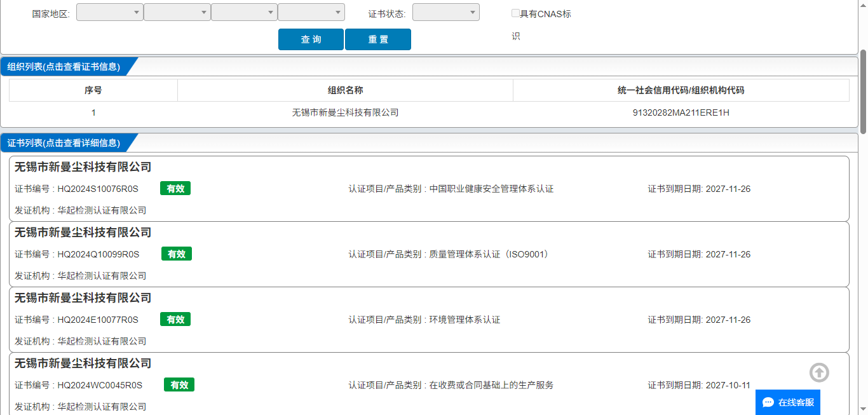The image size is (868, 415).
Task: Click the 序号 column header
Action: click(x=93, y=90)
